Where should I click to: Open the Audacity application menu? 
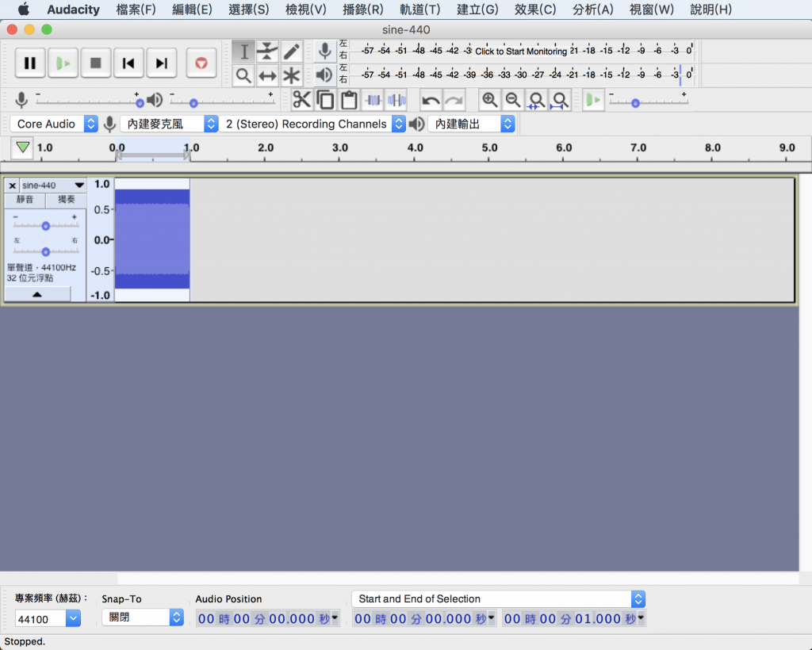coord(73,10)
